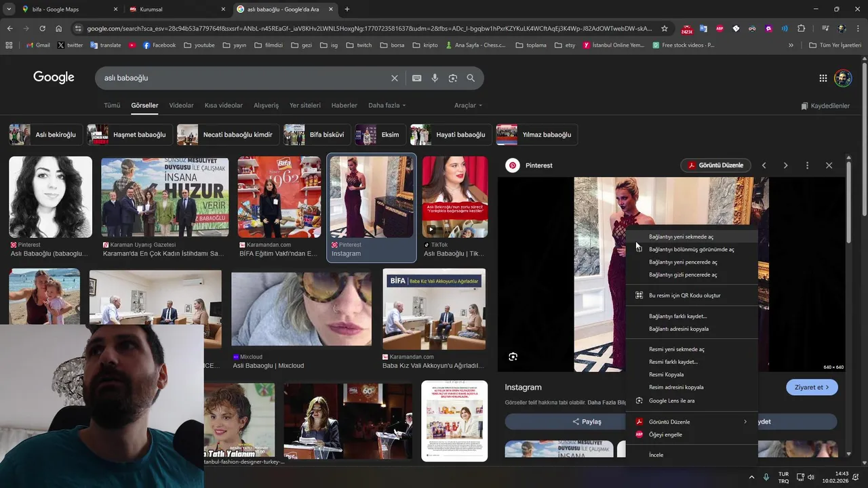Select the Aslı bekiroğlu suggestion chip
This screenshot has height=488, width=868.
(46, 135)
